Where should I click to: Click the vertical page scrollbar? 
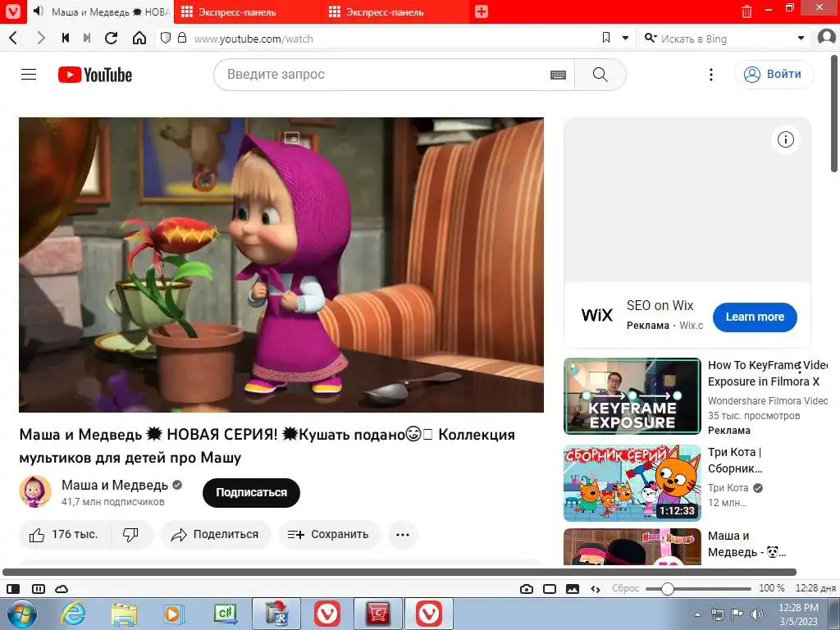(x=834, y=113)
